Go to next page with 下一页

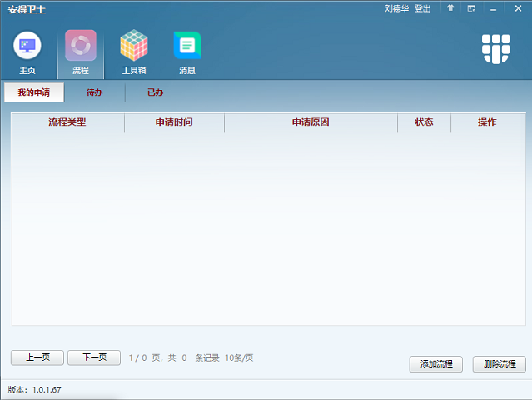94,357
